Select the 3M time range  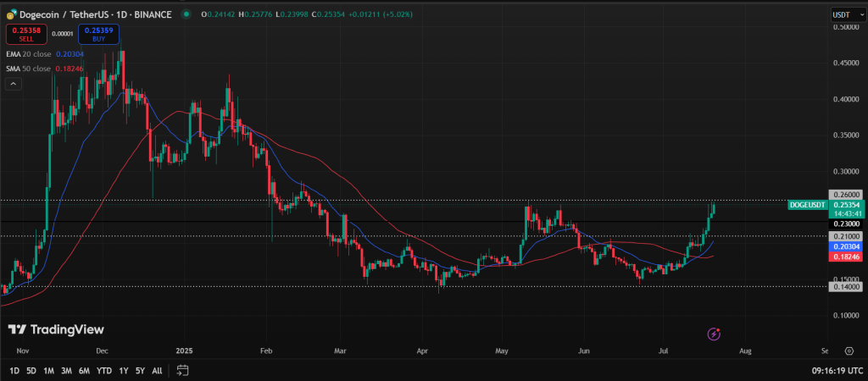pos(66,371)
